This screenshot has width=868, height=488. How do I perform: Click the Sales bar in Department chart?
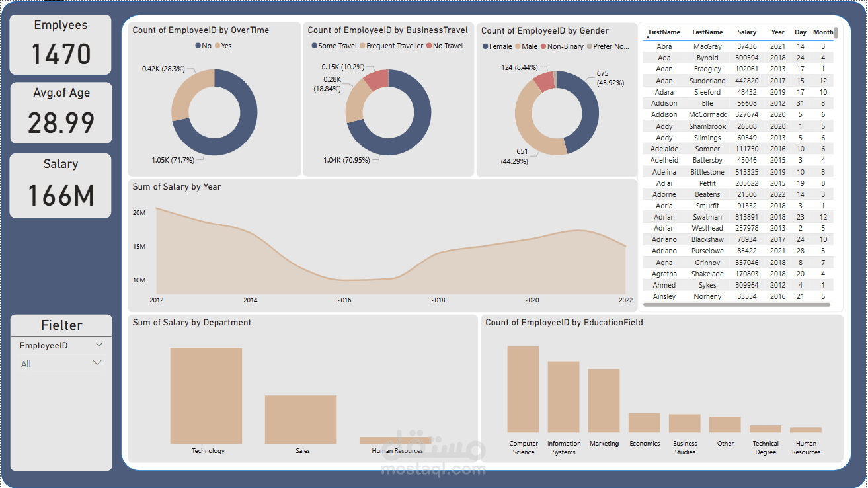301,419
